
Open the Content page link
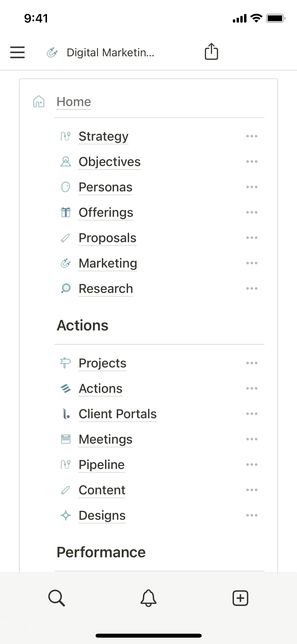(x=102, y=490)
